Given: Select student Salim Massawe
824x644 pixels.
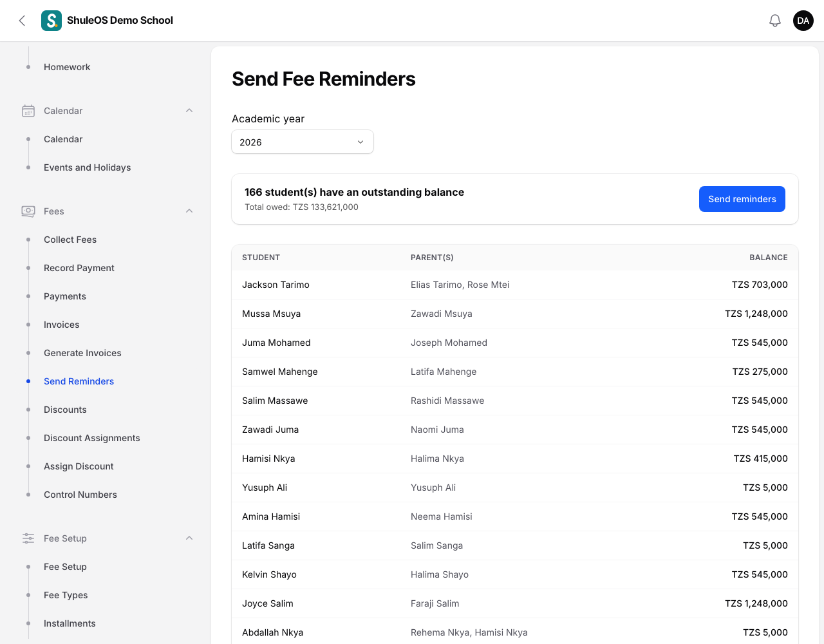Looking at the screenshot, I should click(275, 401).
